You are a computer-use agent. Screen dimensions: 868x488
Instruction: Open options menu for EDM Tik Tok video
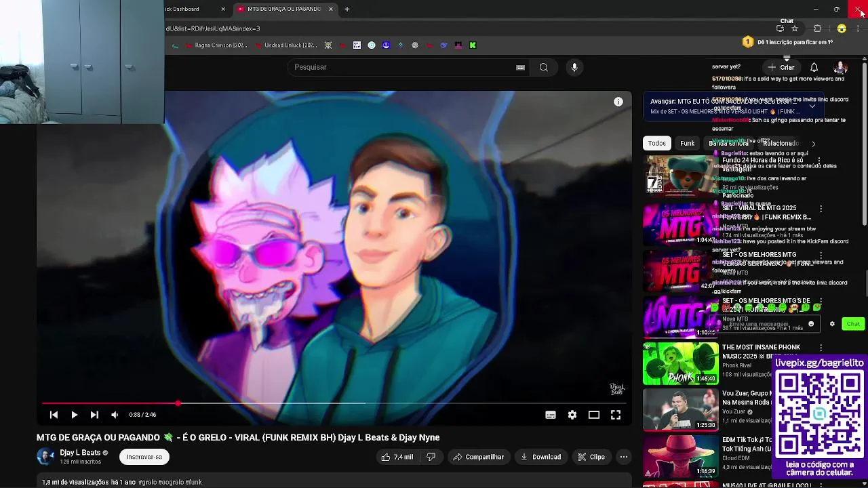click(x=821, y=441)
